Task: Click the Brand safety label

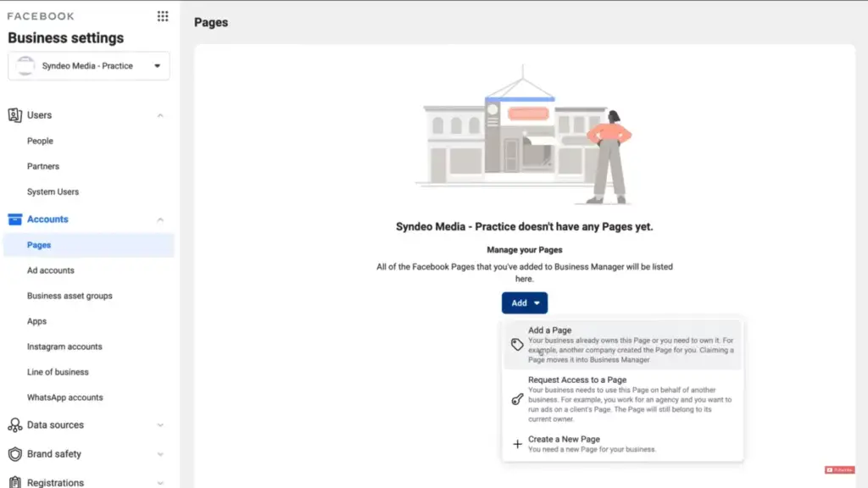Action: pyautogui.click(x=53, y=454)
